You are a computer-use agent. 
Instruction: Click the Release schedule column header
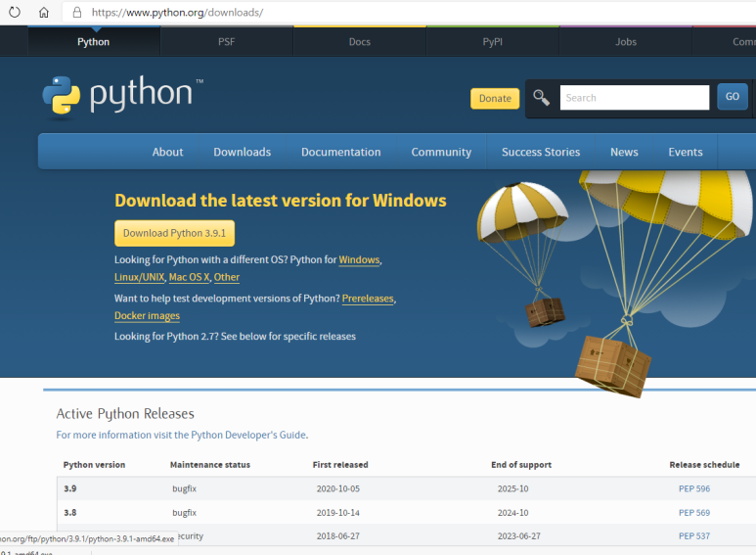pyautogui.click(x=704, y=465)
